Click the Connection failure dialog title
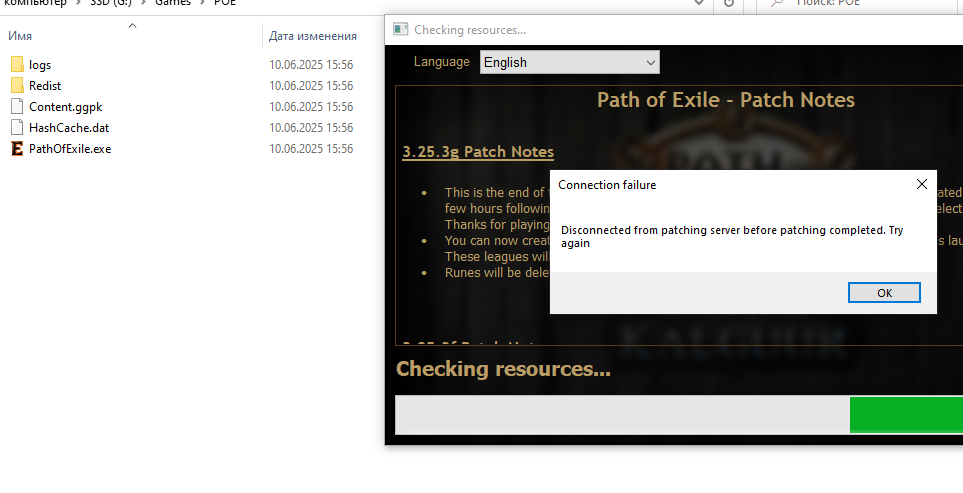 tap(607, 185)
